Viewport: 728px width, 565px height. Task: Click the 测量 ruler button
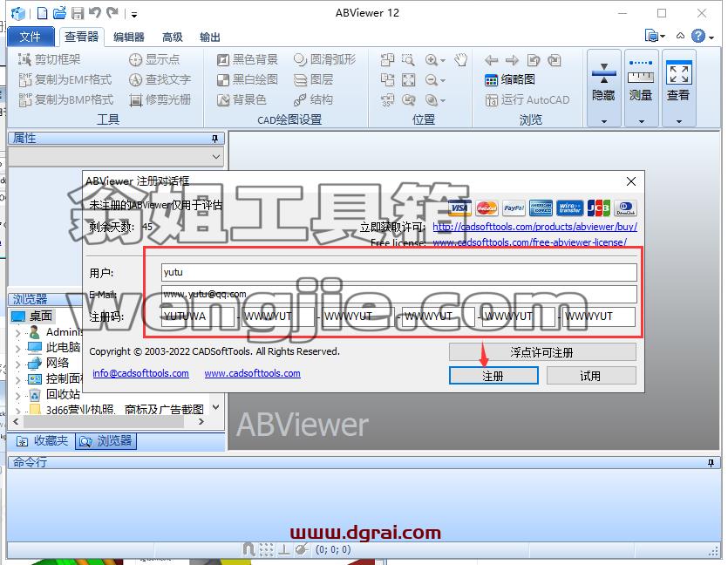[x=641, y=82]
